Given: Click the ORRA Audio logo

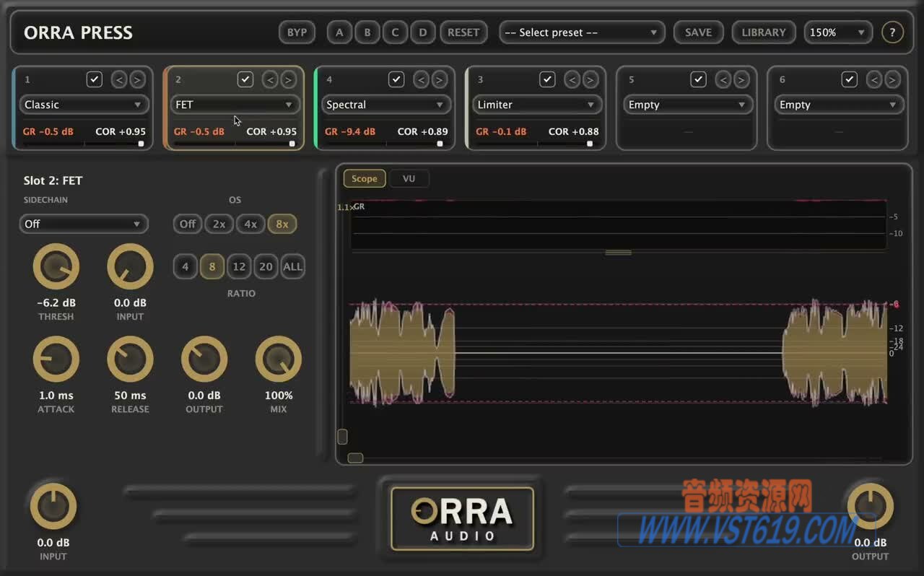Looking at the screenshot, I should click(x=462, y=518).
